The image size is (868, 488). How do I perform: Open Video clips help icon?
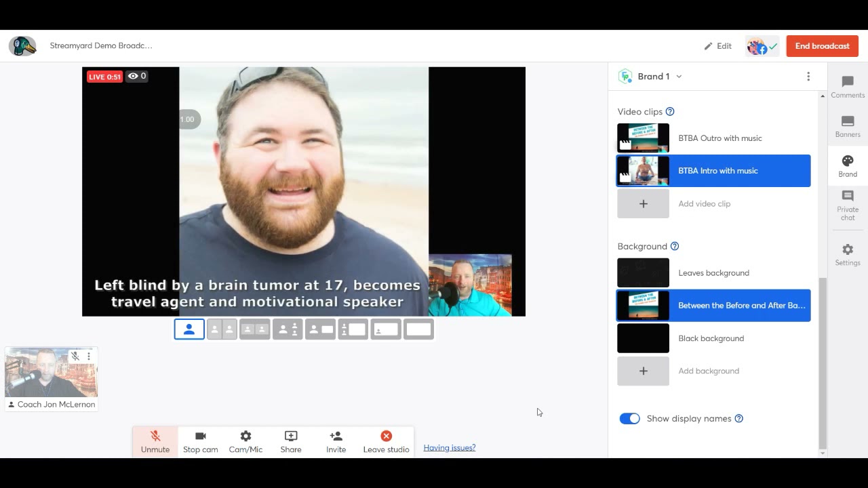click(670, 112)
